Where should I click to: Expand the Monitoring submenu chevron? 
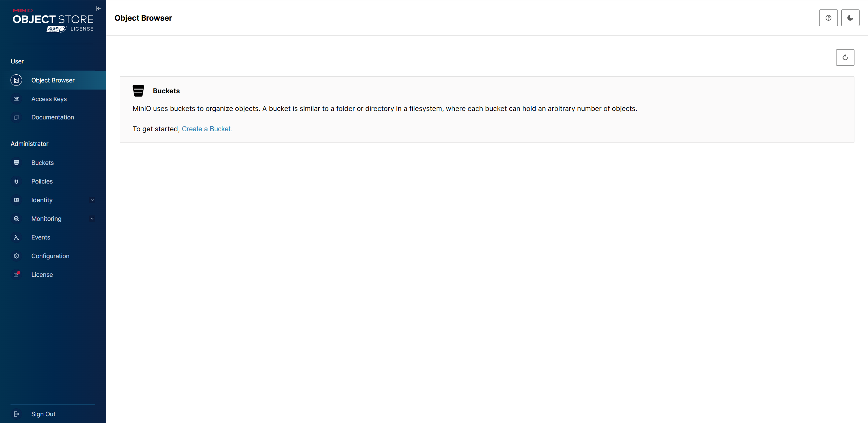click(x=92, y=219)
